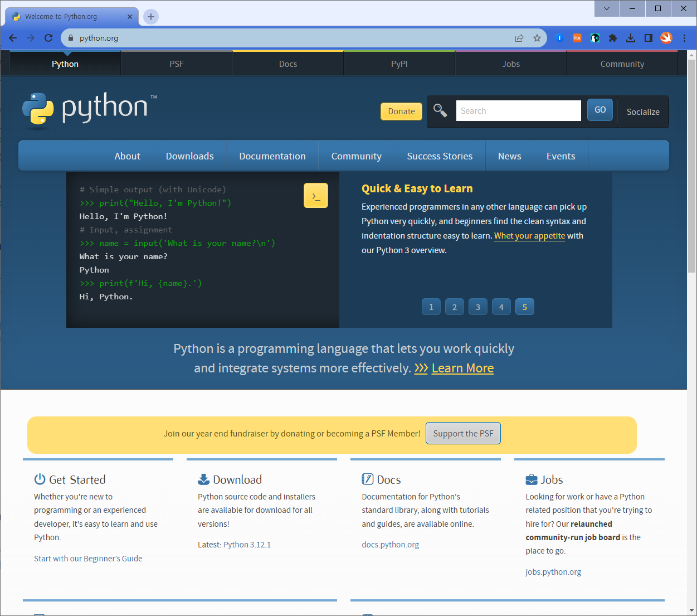The width and height of the screenshot is (697, 616).
Task: Show carousel slide 3
Action: pos(478,307)
